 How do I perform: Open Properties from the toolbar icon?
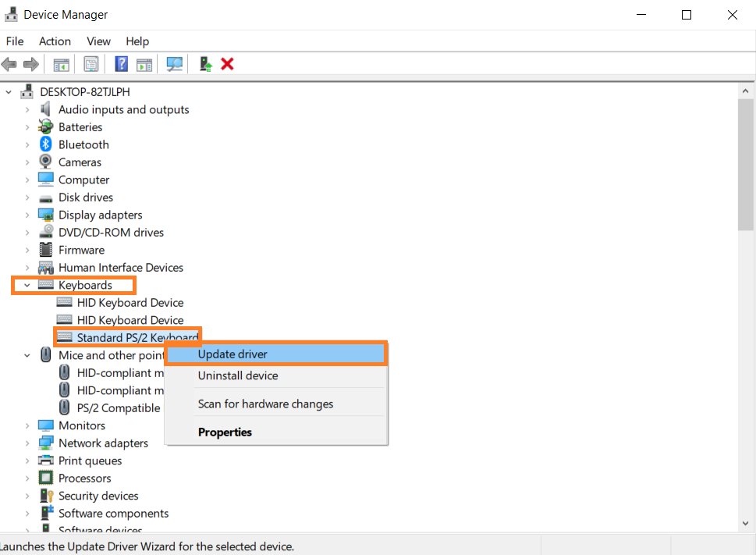91,64
